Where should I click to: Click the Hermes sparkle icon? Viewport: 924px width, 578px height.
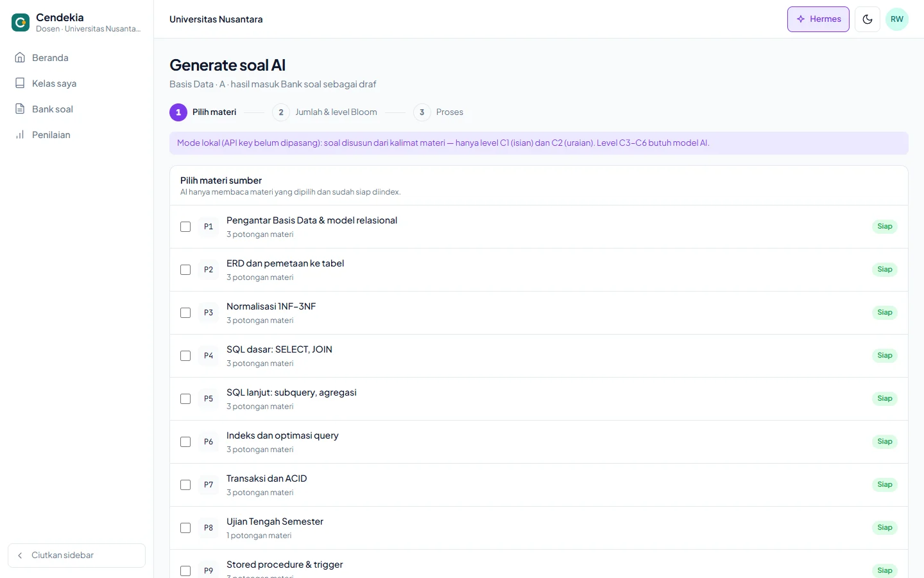pos(801,19)
